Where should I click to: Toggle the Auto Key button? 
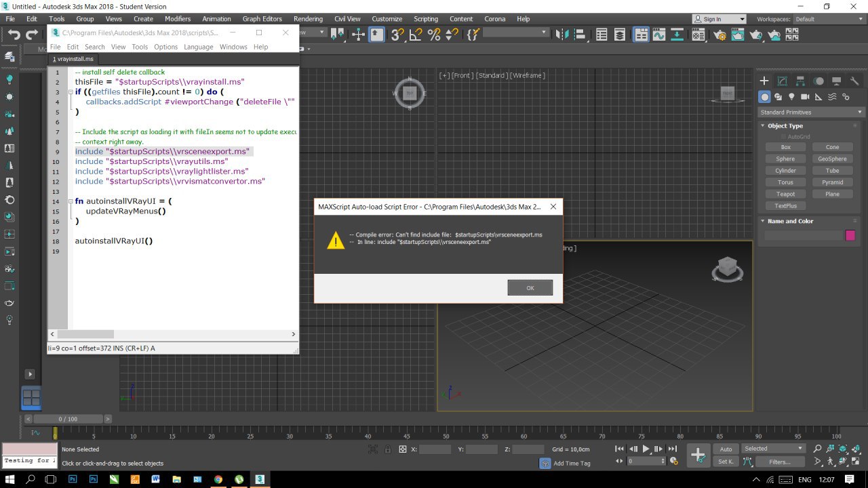pos(726,449)
